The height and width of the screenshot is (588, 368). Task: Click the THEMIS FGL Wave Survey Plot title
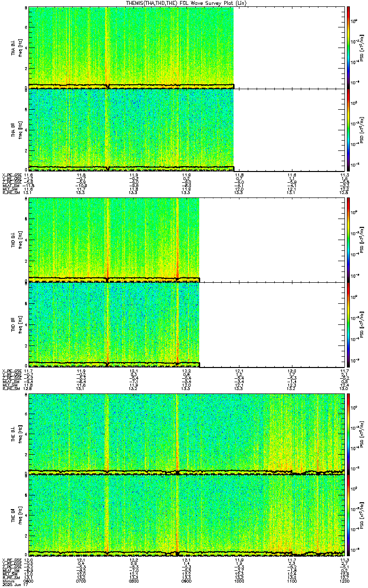pyautogui.click(x=184, y=3)
